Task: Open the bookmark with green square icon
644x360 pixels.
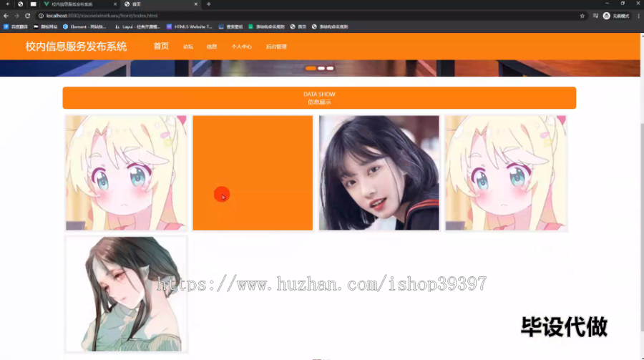Action: [266, 26]
